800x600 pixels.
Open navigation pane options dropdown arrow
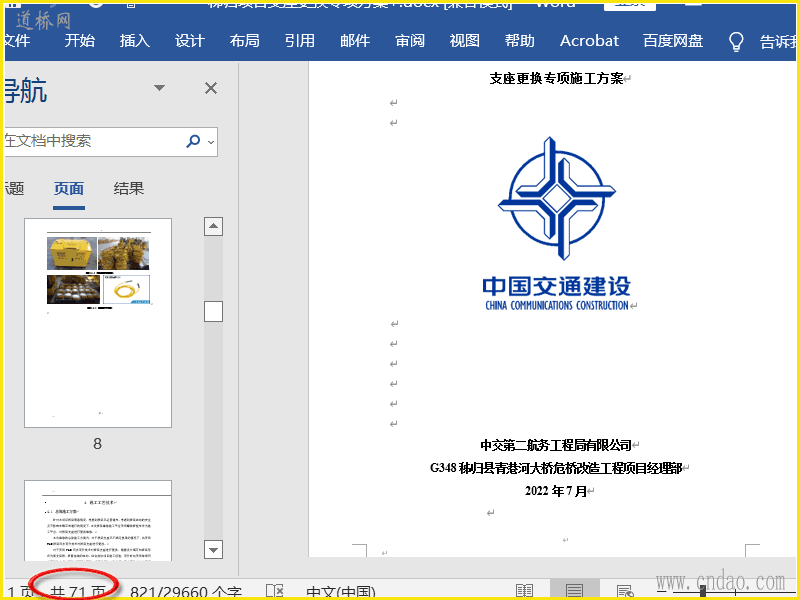160,88
